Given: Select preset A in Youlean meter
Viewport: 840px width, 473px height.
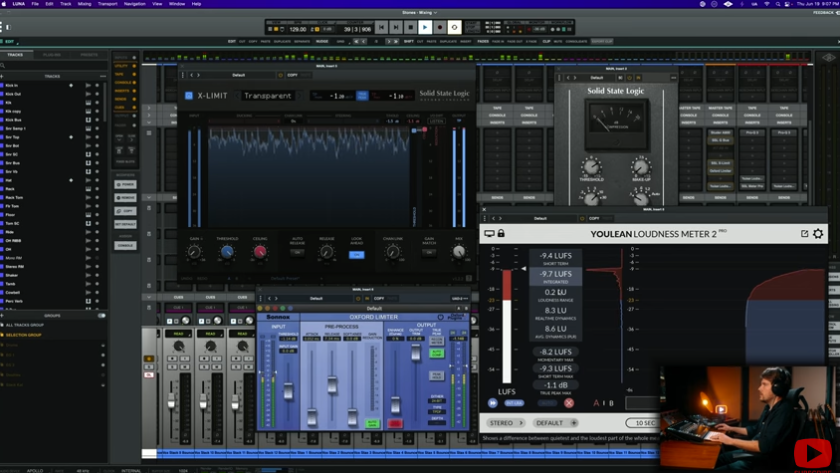Looking at the screenshot, I should click(596, 403).
